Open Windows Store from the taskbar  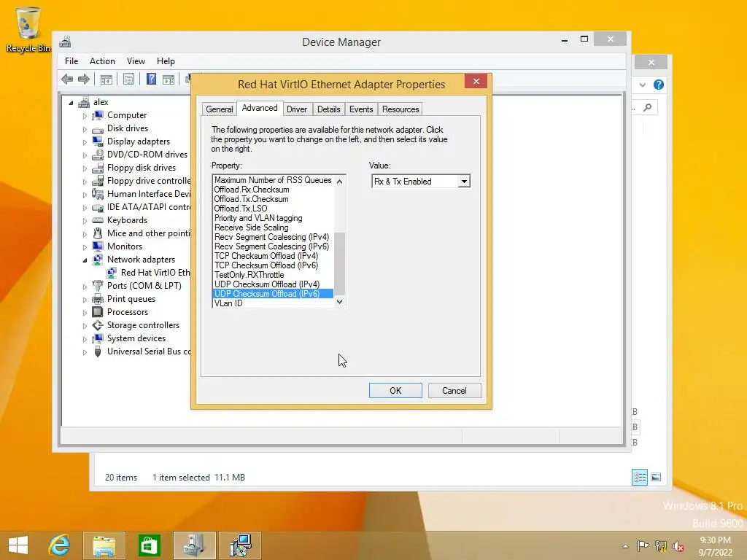[x=149, y=545]
